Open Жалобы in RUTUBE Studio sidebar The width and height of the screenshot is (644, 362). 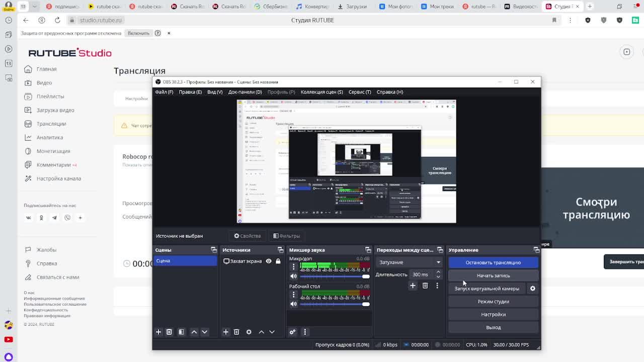[46, 250]
